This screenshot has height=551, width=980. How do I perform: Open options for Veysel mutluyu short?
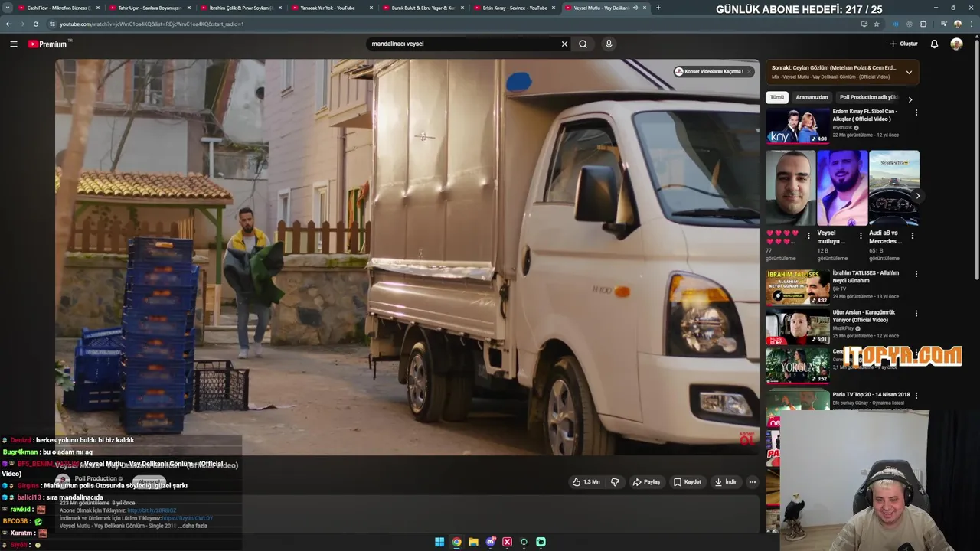pos(861,236)
